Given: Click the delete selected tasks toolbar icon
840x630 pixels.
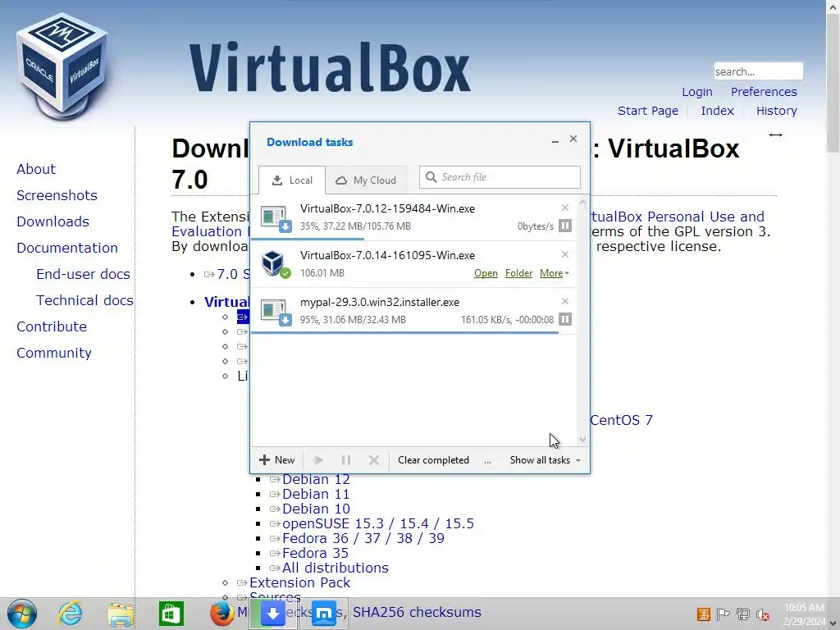Looking at the screenshot, I should pos(374,460).
